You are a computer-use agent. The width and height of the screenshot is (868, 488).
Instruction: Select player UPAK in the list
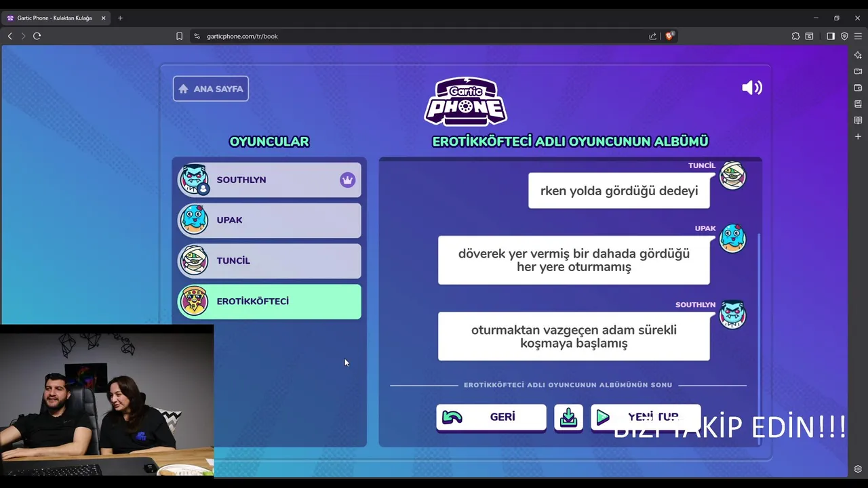coord(269,220)
